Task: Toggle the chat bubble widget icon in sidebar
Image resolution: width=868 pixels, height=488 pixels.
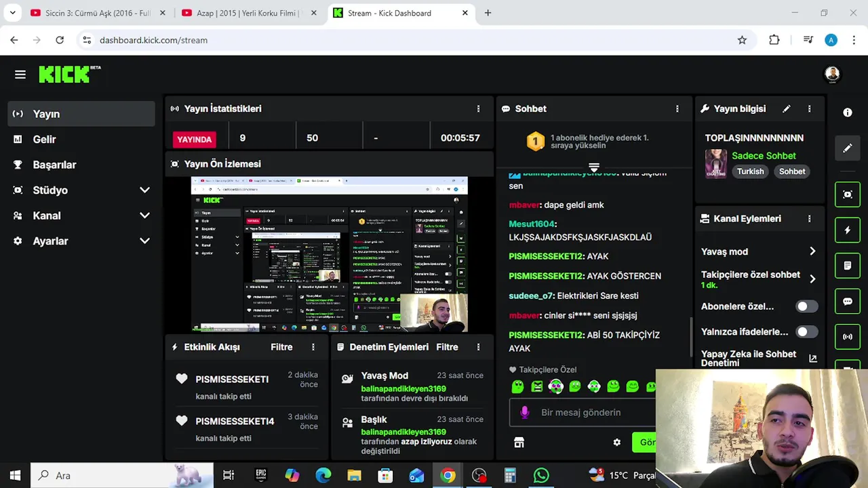Action: (848, 301)
